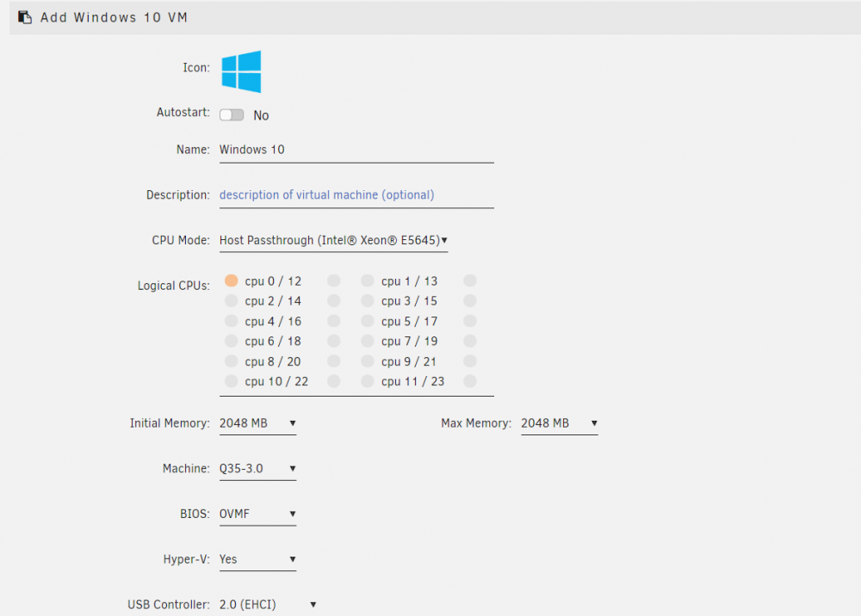The height and width of the screenshot is (616, 861).
Task: Click the 'Max Memory:' label
Action: tap(476, 423)
